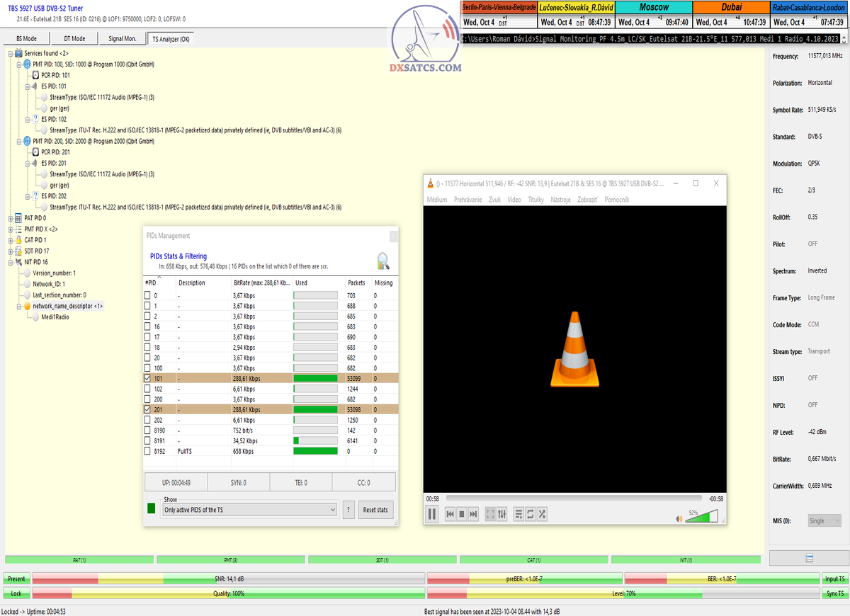Image resolution: width=850 pixels, height=616 pixels.
Task: Toggle the VLC loop/repeat icon
Action: 530,514
